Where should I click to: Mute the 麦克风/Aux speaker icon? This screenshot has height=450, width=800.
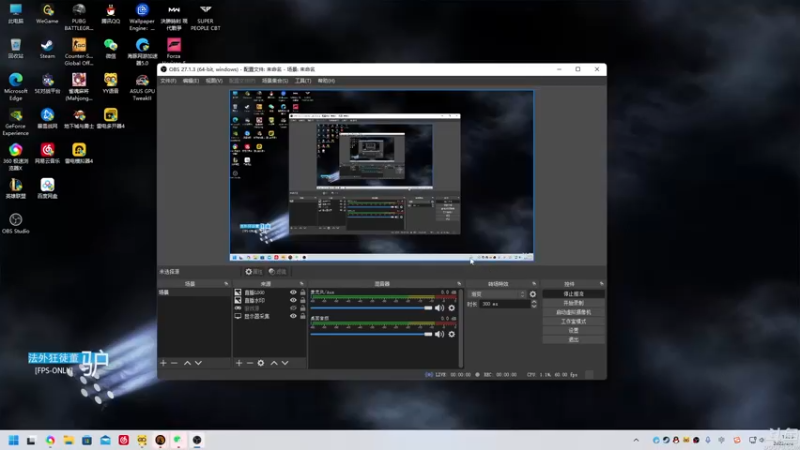tap(439, 308)
